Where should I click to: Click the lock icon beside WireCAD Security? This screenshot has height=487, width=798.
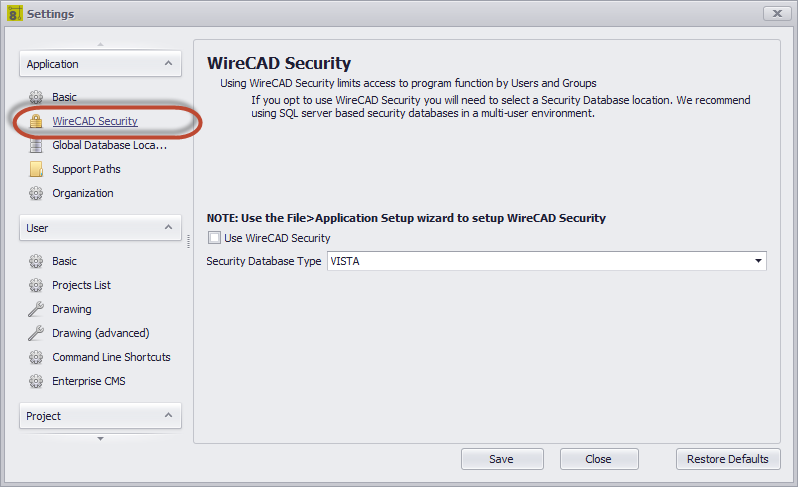36,121
